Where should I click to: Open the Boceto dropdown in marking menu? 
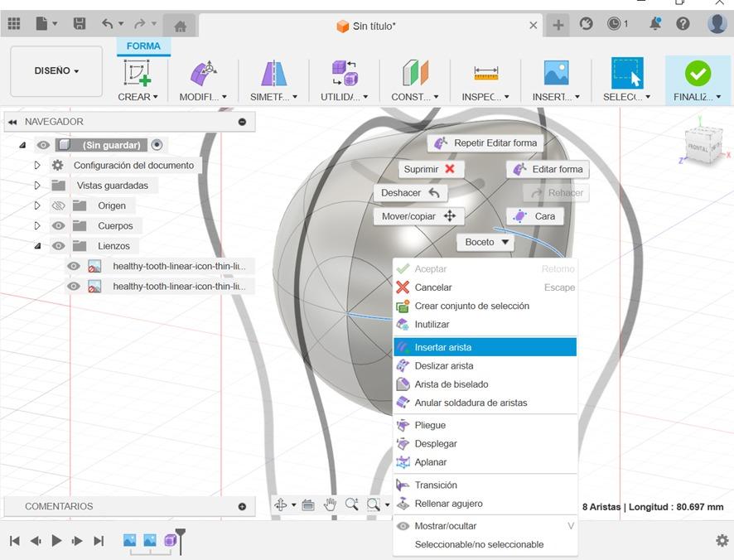(488, 243)
